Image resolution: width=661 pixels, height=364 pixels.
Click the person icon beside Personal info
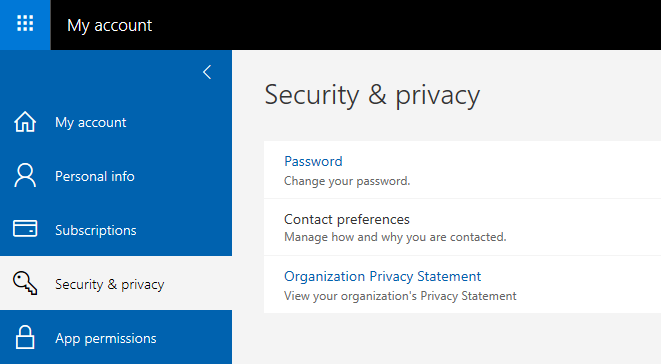pos(25,175)
